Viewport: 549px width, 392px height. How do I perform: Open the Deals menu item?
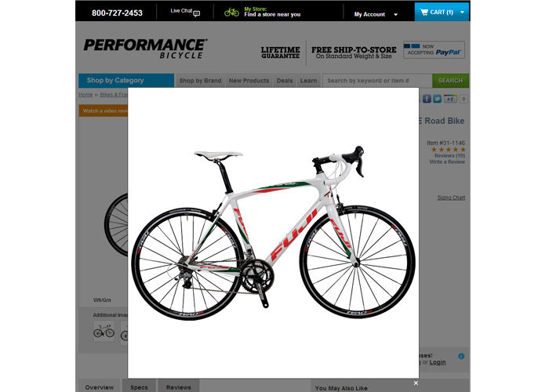tap(285, 81)
